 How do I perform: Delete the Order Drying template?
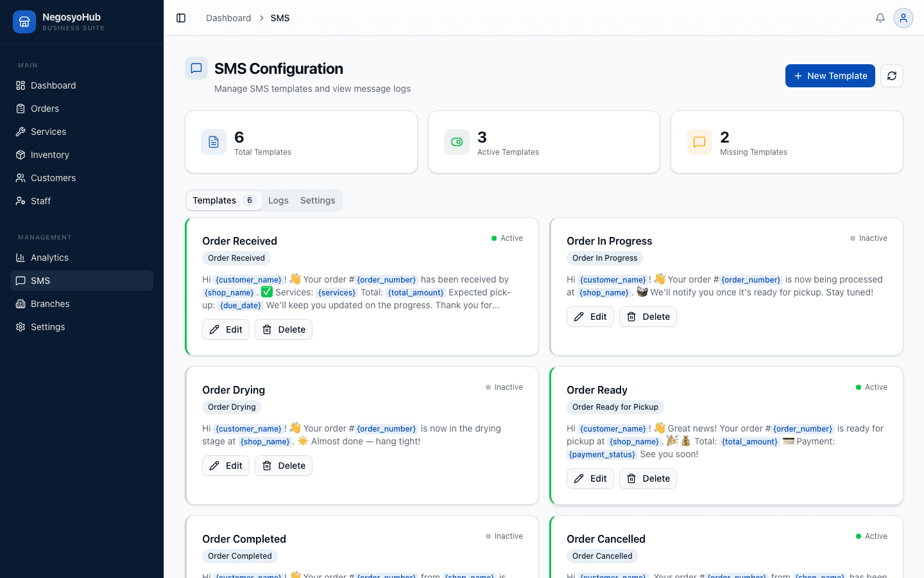pyautogui.click(x=283, y=466)
